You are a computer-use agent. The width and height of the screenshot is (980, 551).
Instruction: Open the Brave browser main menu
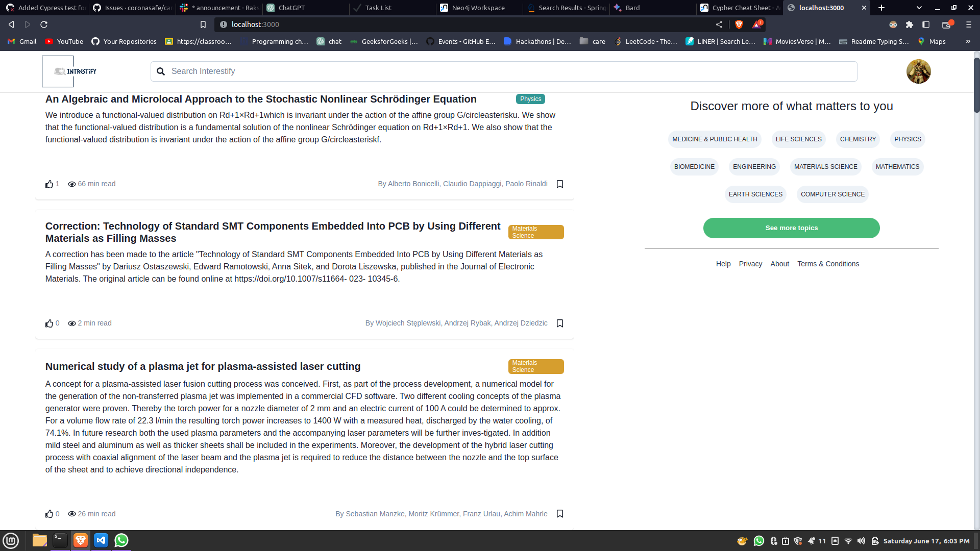[968, 24]
